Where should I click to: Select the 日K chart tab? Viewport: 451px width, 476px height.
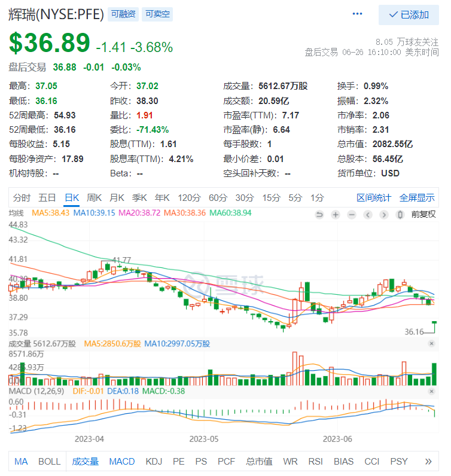(x=72, y=198)
